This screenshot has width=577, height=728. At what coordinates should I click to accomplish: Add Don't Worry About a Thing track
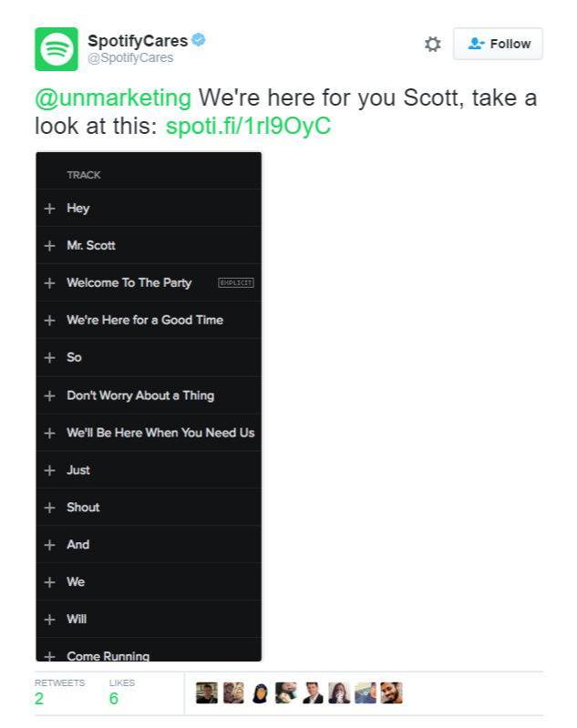(50, 395)
